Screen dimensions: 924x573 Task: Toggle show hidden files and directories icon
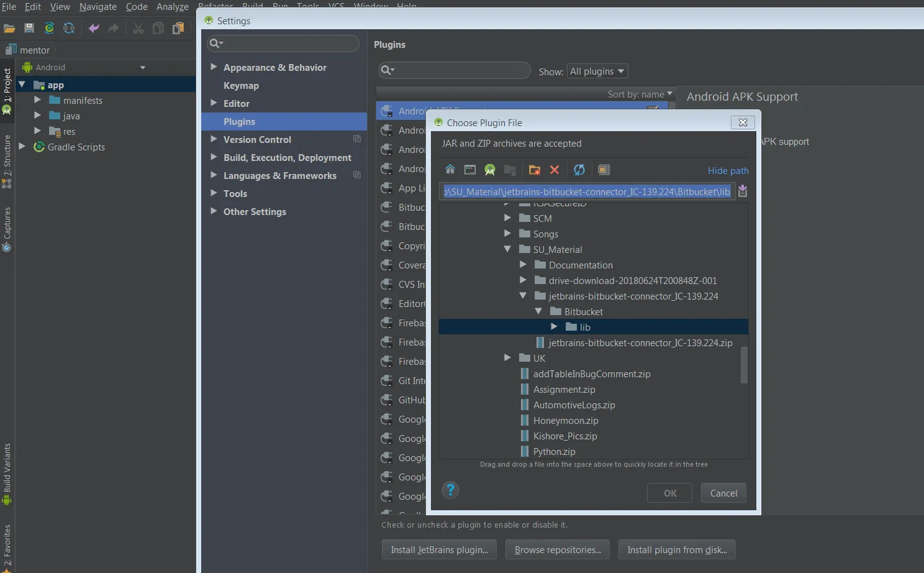(604, 170)
